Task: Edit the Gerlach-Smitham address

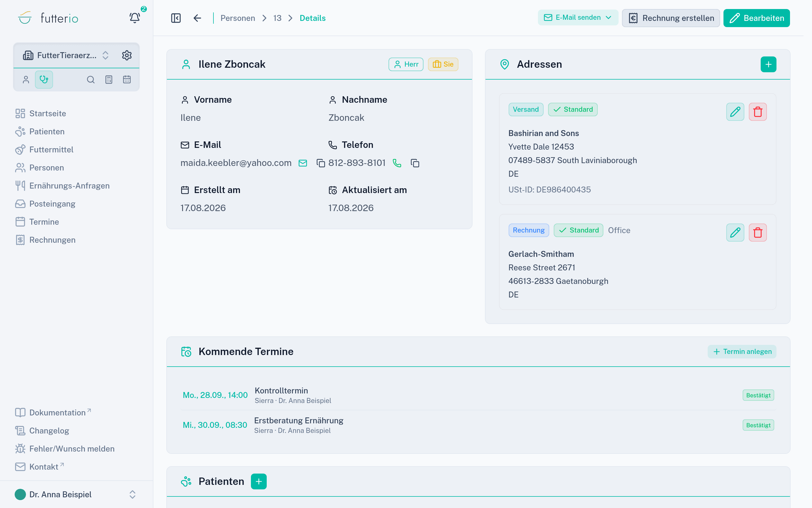Action: pos(735,233)
